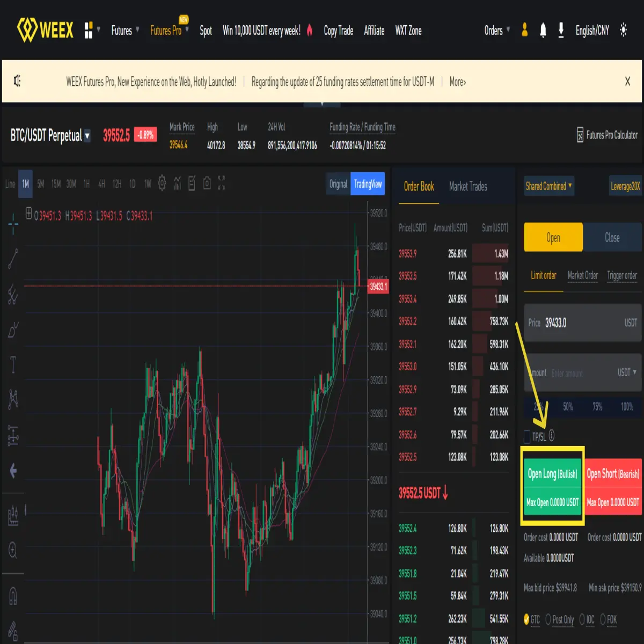Open the app download icon
The image size is (644, 644).
coord(561,30)
